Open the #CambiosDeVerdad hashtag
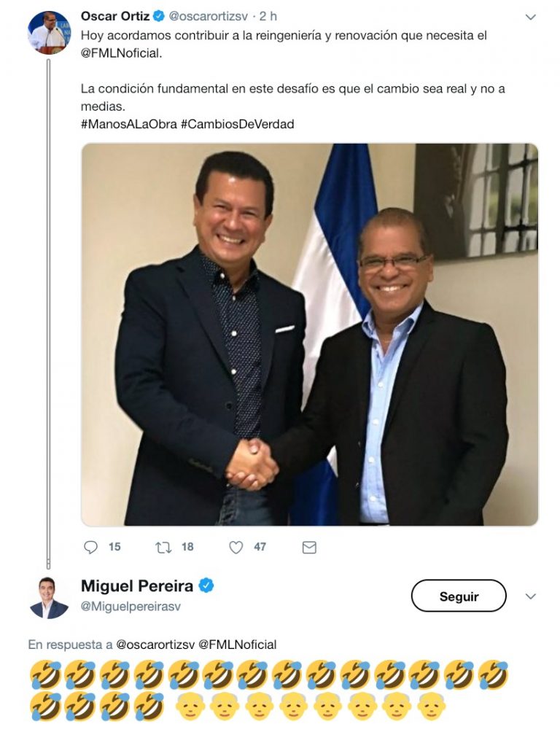Viewport: 560px width, 735px height. [x=238, y=124]
